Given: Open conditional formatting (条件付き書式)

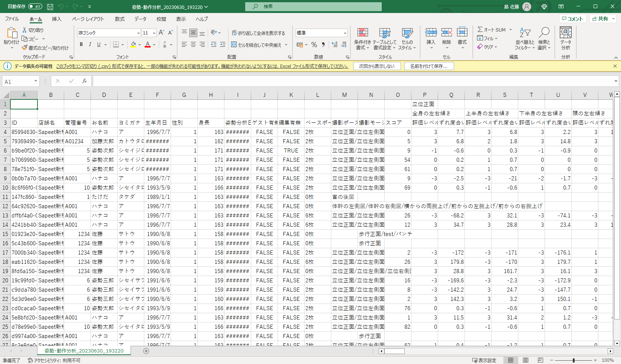Looking at the screenshot, I should pos(362,39).
